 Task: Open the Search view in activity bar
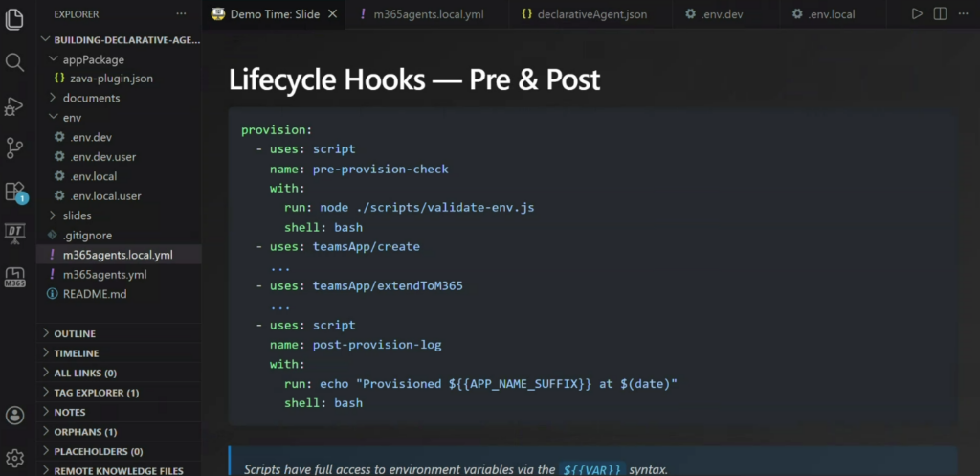tap(14, 62)
